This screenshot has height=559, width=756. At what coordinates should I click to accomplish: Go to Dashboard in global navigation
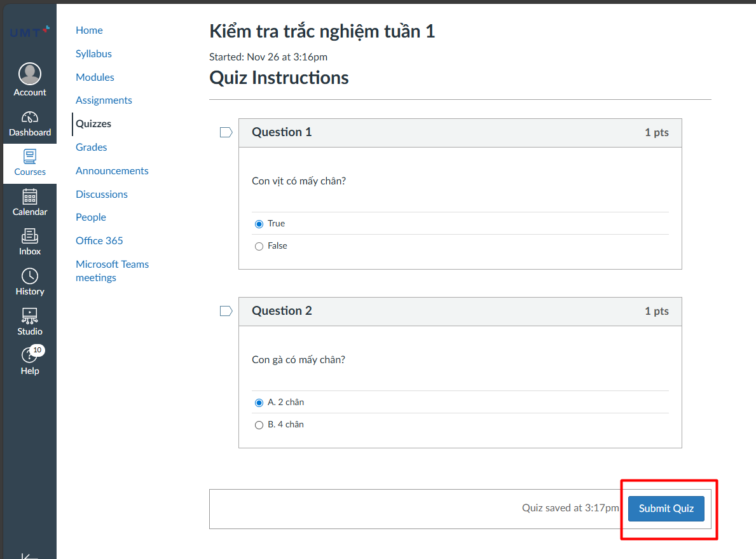click(x=30, y=118)
